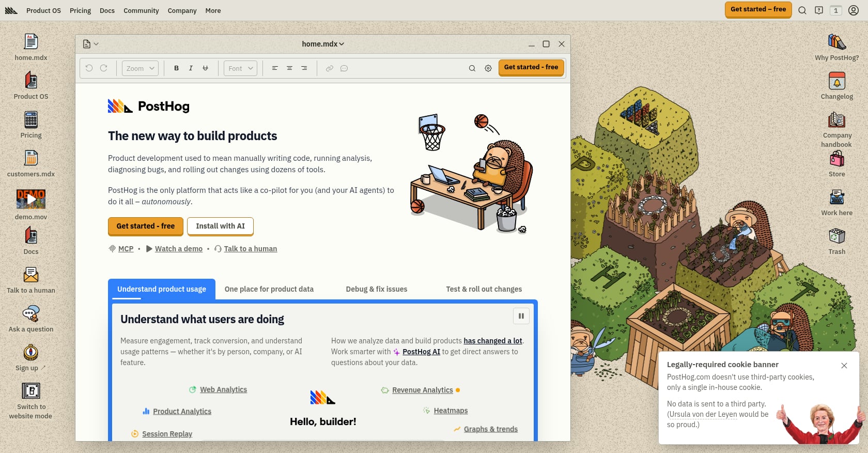
Task: Open the Docs desktop icon
Action: (x=31, y=241)
